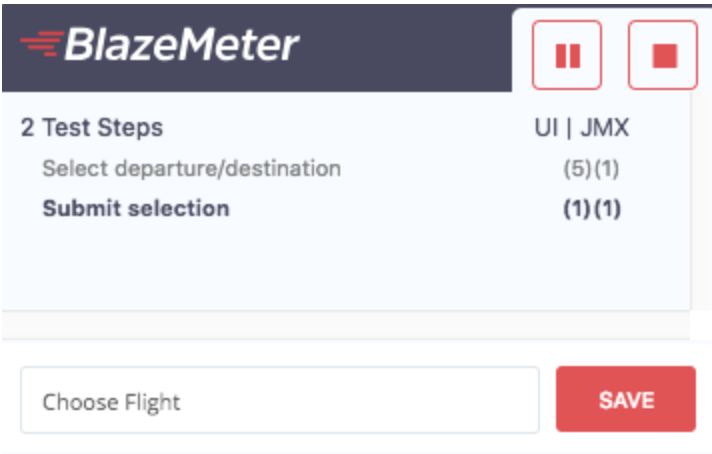Click the empty area under Submit selection

tap(345, 266)
